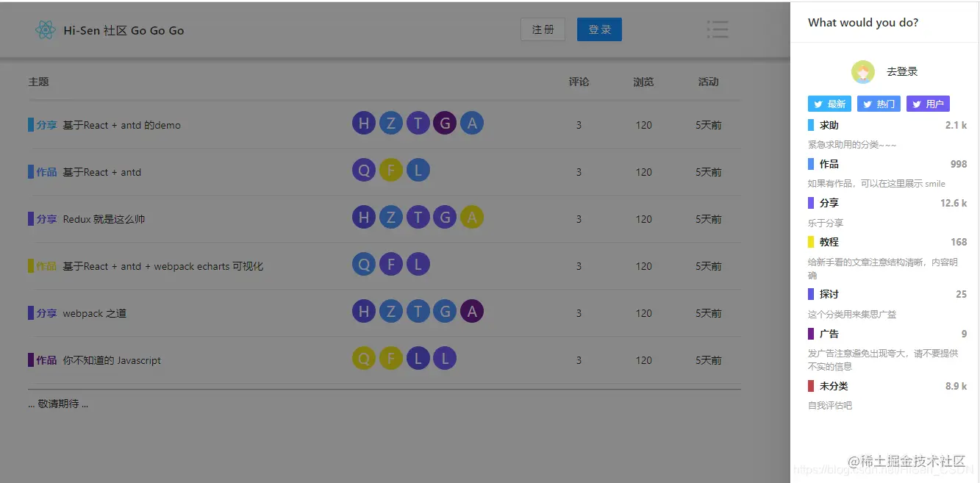Click the ... 敬请期待 ... footer text
This screenshot has width=980, height=483.
[x=58, y=404]
